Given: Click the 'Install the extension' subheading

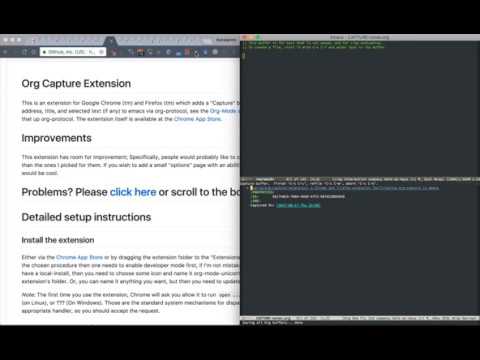Looking at the screenshot, I should click(x=58, y=240).
